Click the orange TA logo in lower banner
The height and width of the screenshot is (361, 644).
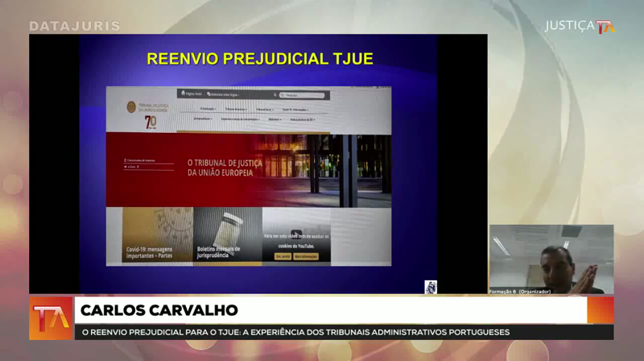coord(51,317)
